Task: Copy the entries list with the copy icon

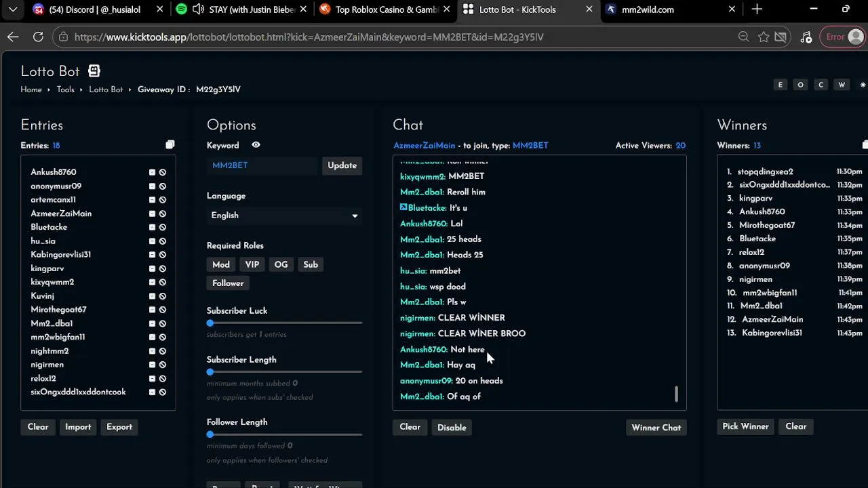Action: 170,145
